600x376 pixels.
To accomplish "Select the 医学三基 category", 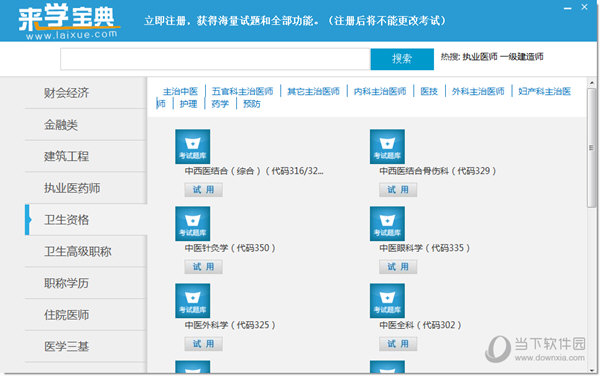I will click(x=85, y=347).
